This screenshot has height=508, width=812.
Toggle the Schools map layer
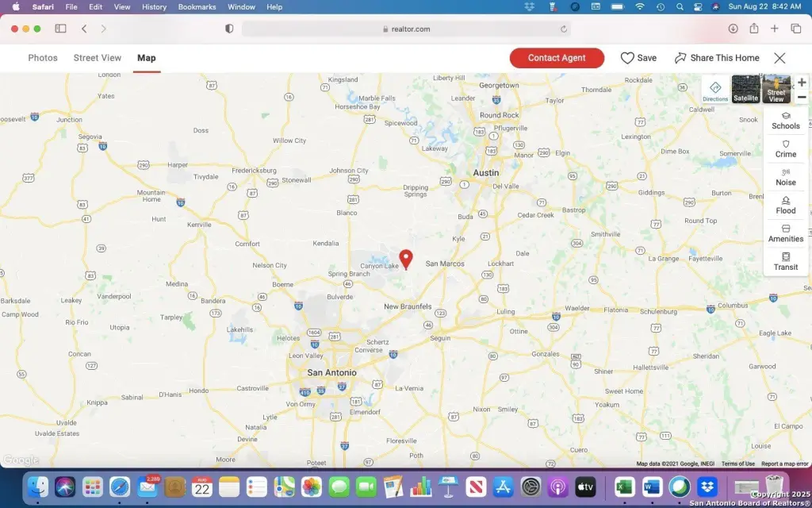[786, 121]
